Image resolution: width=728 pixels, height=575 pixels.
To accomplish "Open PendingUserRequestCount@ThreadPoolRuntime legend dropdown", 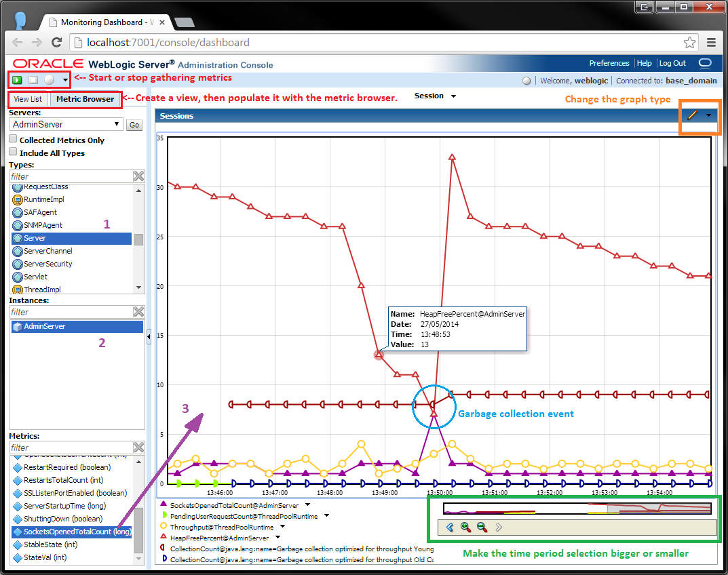I will tap(326, 515).
